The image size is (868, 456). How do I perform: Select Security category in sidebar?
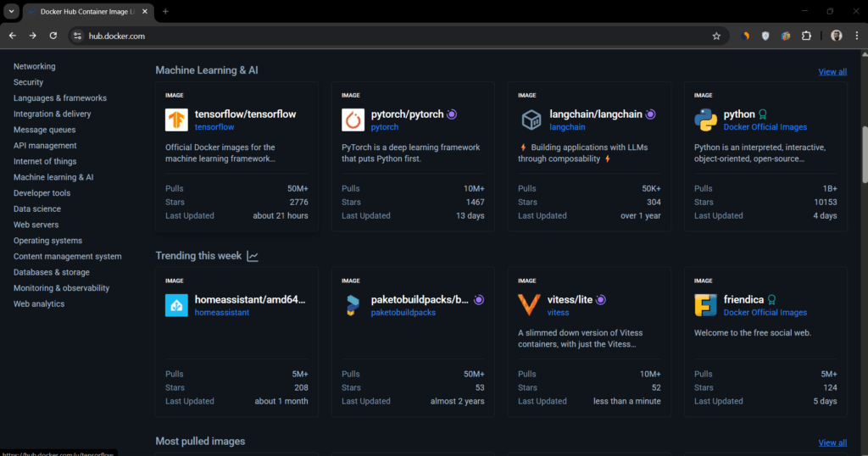(28, 82)
